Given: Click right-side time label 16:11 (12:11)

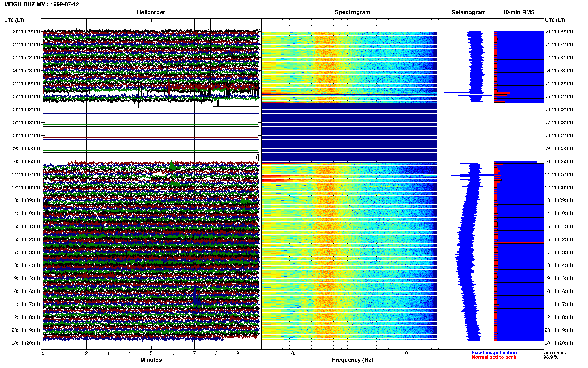Looking at the screenshot, I should pos(559,239).
